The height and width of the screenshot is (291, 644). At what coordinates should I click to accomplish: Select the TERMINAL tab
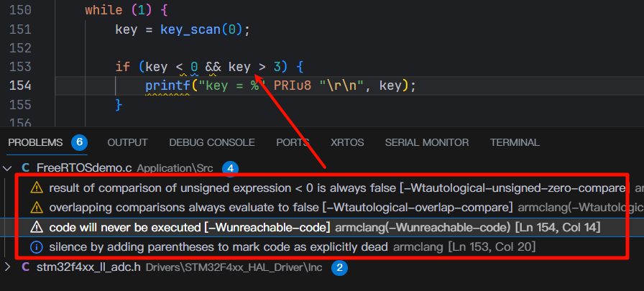(515, 142)
